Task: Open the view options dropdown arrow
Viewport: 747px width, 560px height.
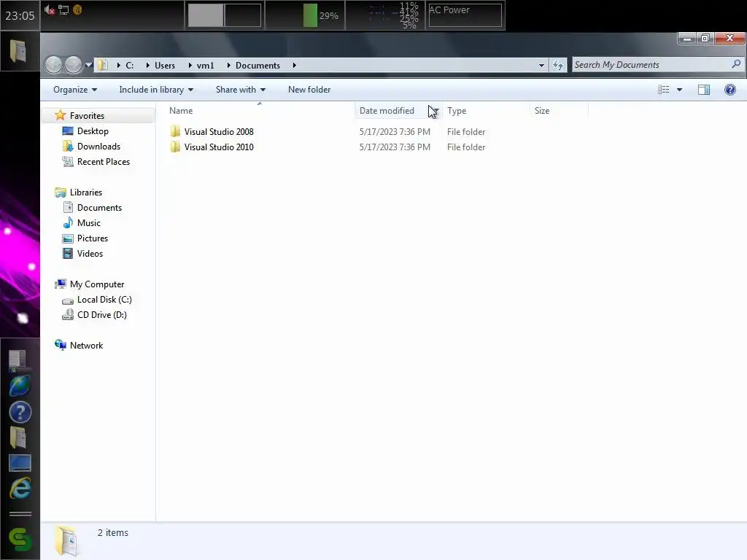Action: (679, 90)
